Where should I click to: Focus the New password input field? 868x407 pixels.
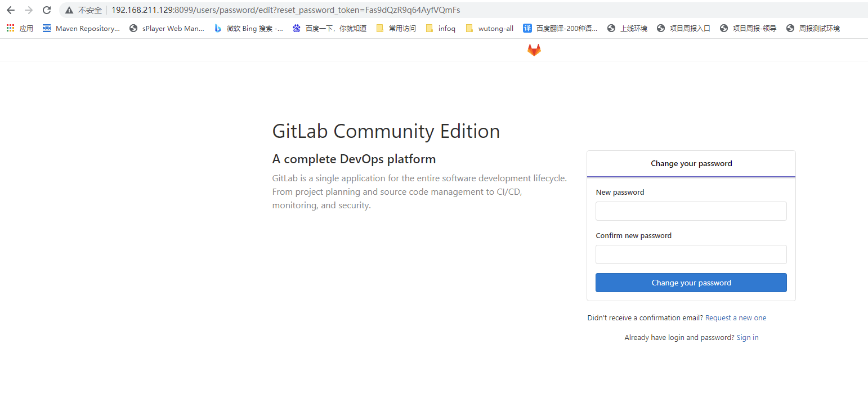(691, 211)
